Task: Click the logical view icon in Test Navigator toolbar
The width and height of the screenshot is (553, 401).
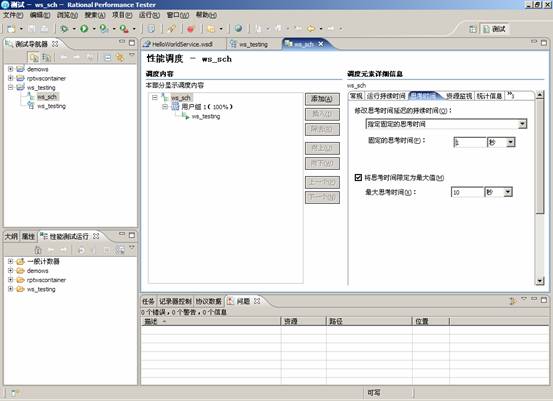Action: point(34,57)
